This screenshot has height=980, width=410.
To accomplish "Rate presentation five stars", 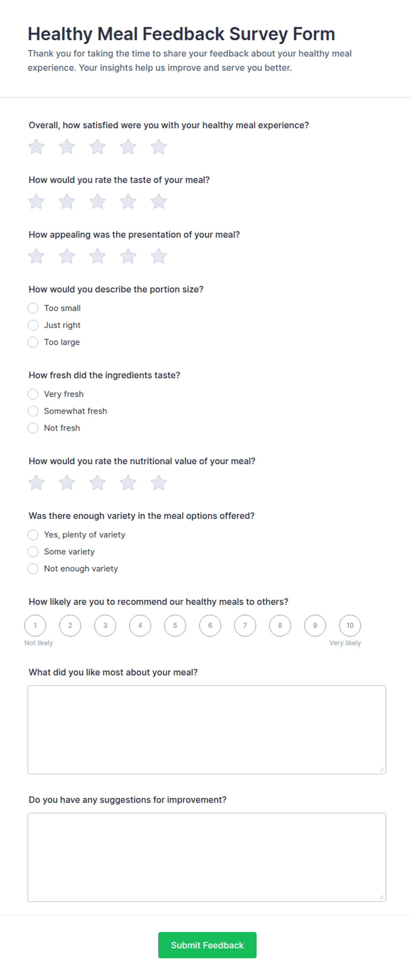I will click(x=159, y=256).
